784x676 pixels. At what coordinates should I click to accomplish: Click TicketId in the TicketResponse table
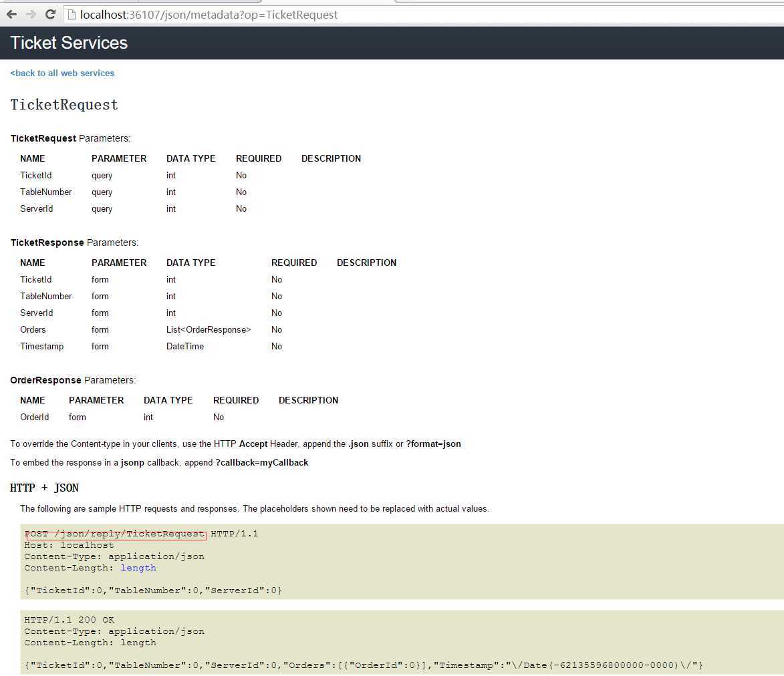click(36, 280)
